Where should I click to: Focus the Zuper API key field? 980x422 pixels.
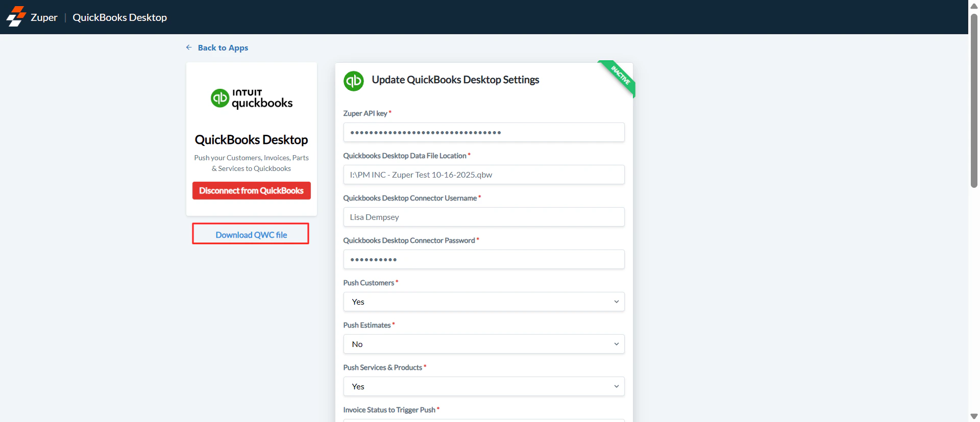(484, 132)
